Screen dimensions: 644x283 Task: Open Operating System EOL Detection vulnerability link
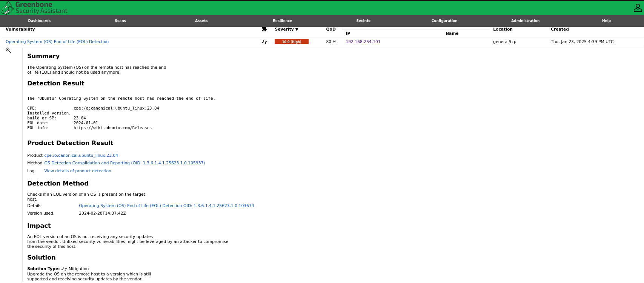(x=57, y=42)
